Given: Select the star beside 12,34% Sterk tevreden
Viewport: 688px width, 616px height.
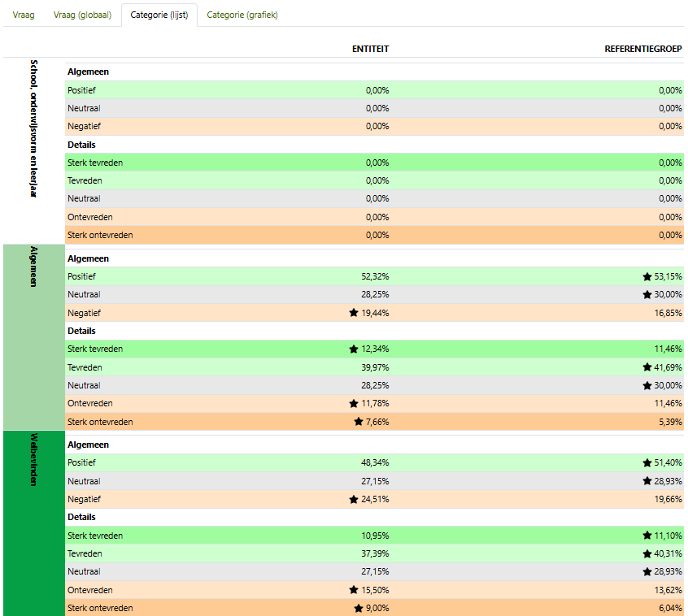Looking at the screenshot, I should 354,349.
